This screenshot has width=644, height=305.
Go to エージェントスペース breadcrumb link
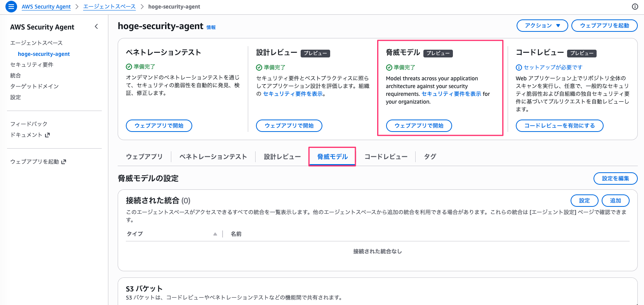point(110,7)
